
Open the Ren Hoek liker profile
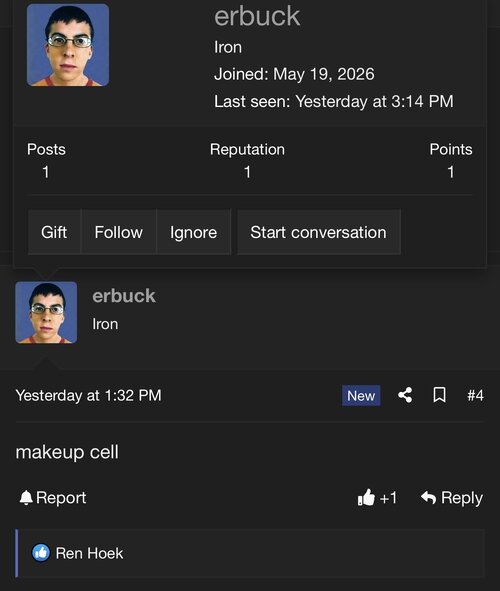89,553
